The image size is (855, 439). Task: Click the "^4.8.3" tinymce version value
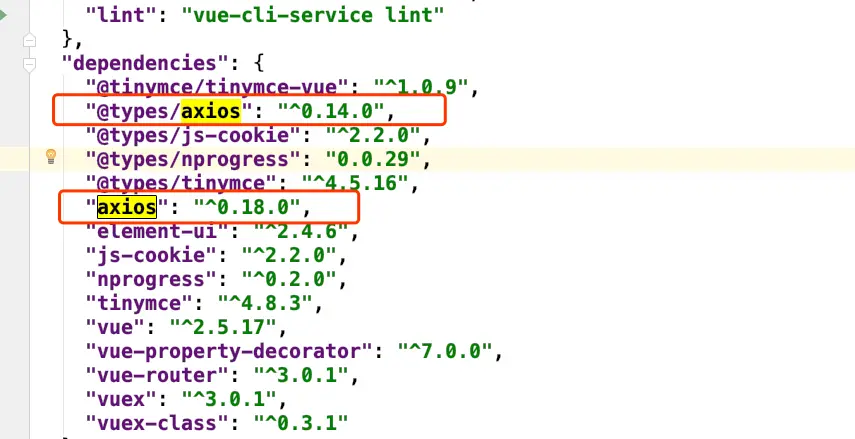point(266,303)
